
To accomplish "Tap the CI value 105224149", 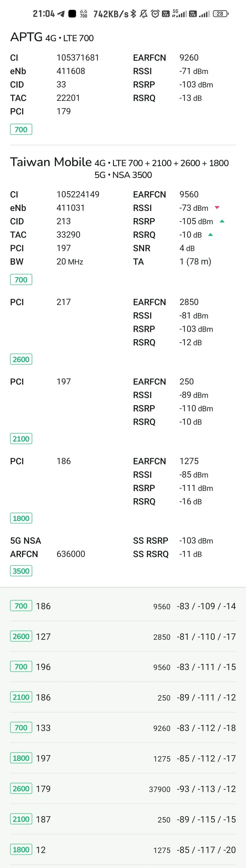I will [78, 194].
